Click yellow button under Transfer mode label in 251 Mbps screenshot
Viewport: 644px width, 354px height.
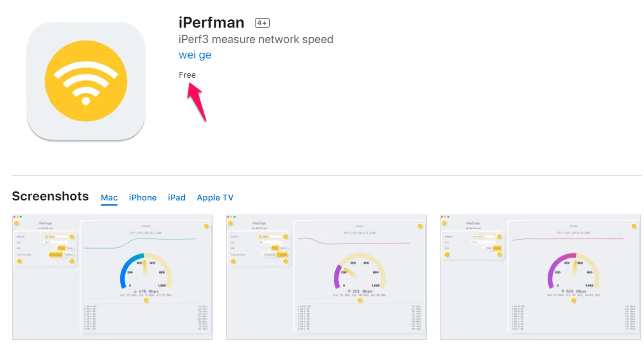(x=233, y=261)
